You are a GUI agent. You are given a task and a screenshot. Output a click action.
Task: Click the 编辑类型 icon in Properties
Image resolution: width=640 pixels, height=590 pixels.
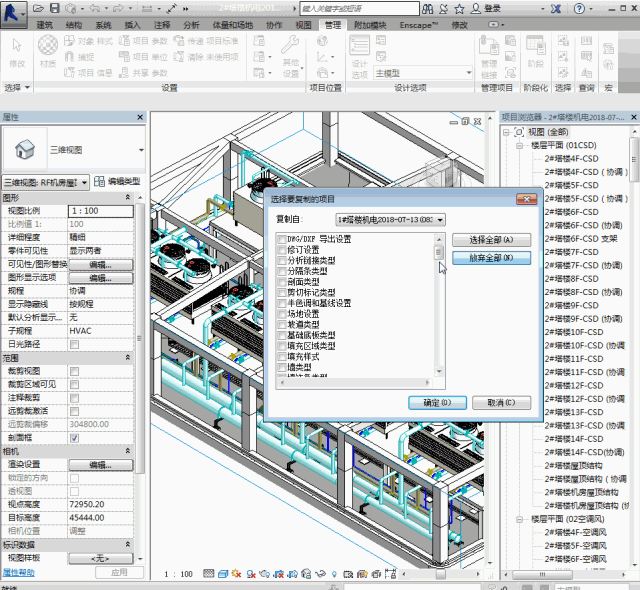[99, 182]
